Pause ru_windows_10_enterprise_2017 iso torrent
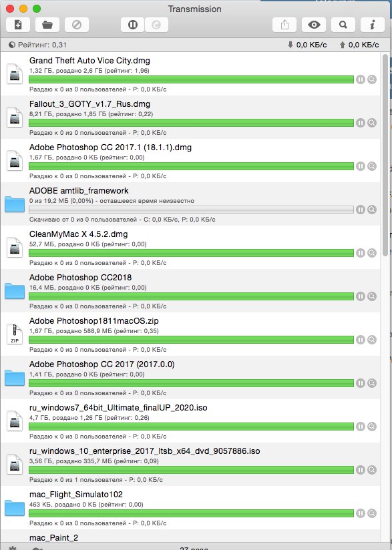Screen dimensions: 392x550 (x=361, y=470)
